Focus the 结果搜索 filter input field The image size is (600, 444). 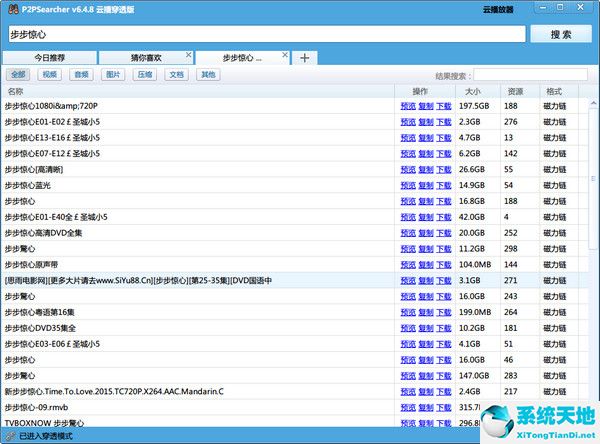(x=530, y=75)
